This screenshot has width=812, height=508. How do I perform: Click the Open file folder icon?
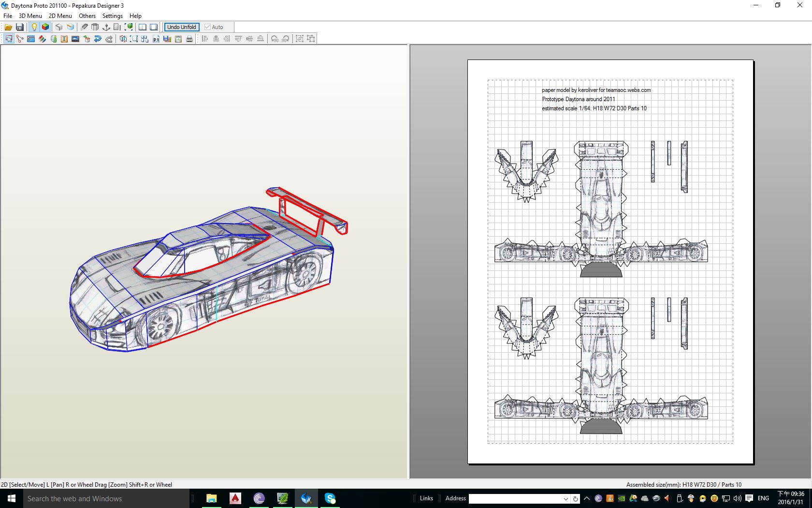click(8, 27)
